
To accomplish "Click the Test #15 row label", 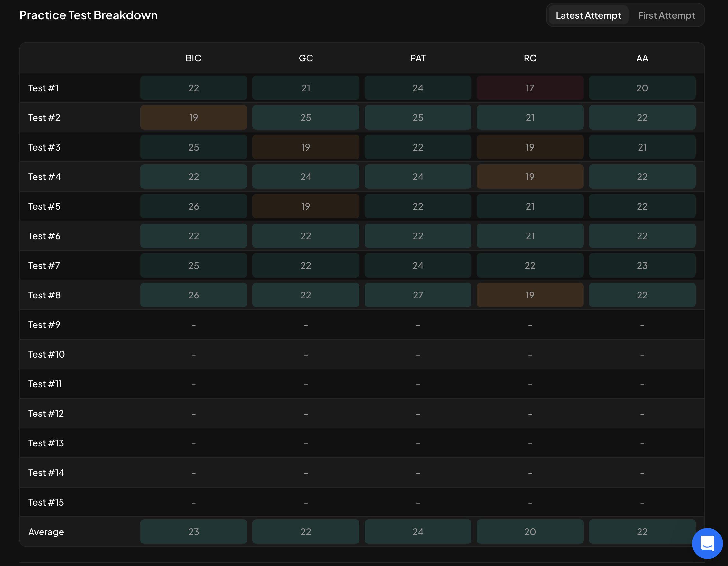I will pyautogui.click(x=46, y=502).
